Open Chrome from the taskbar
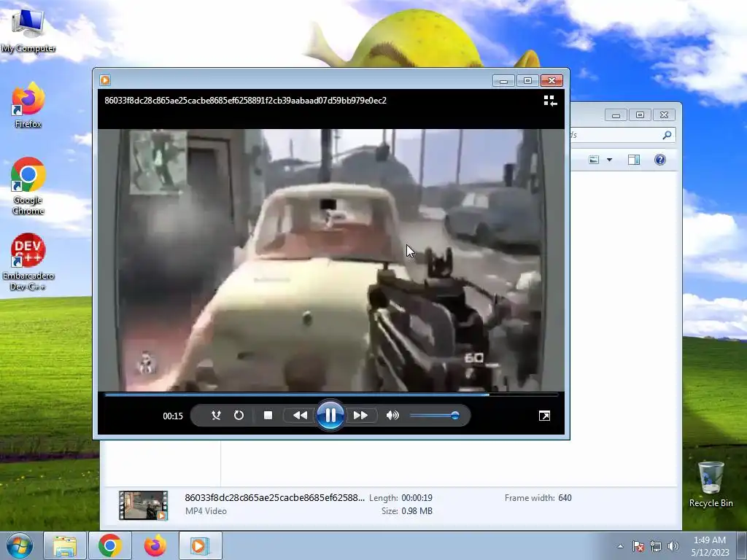Screen dimensions: 747x560 pos(110,545)
